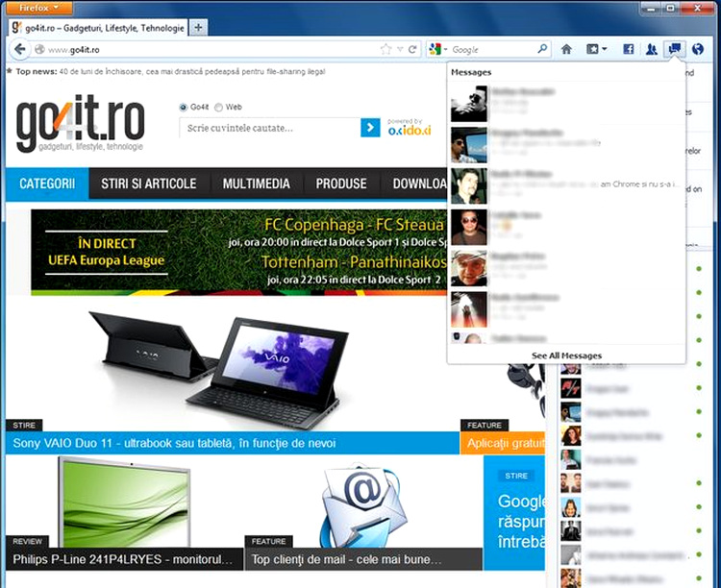Viewport: 721px width, 588px height.
Task: Click See All Messages link
Action: point(566,355)
